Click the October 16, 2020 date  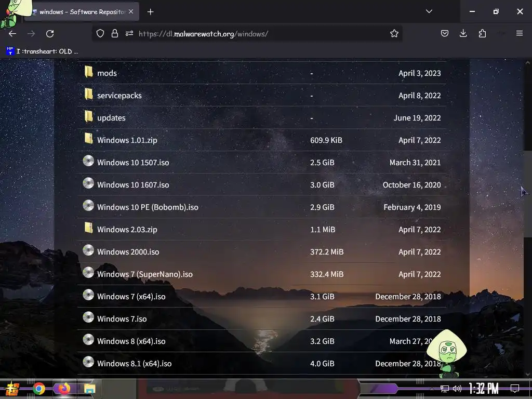coord(411,185)
